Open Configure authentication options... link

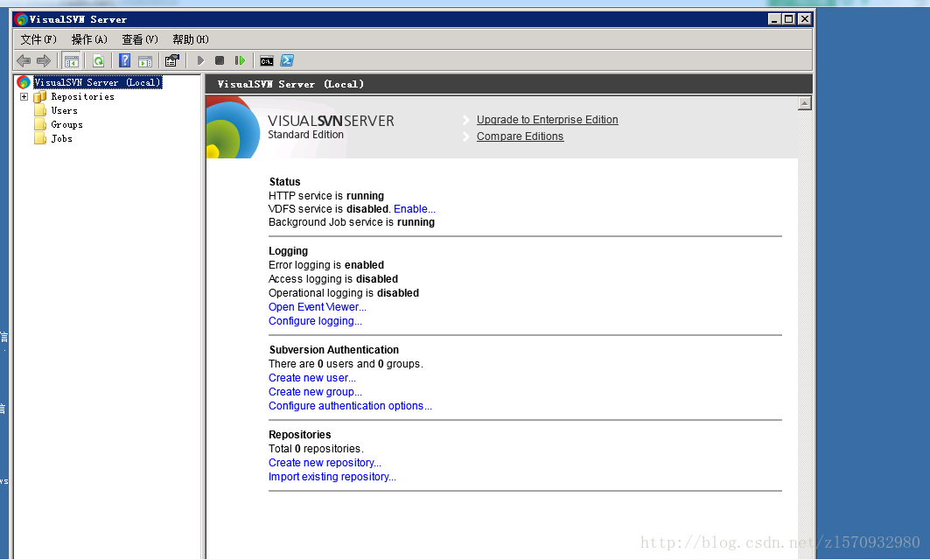[x=350, y=406]
